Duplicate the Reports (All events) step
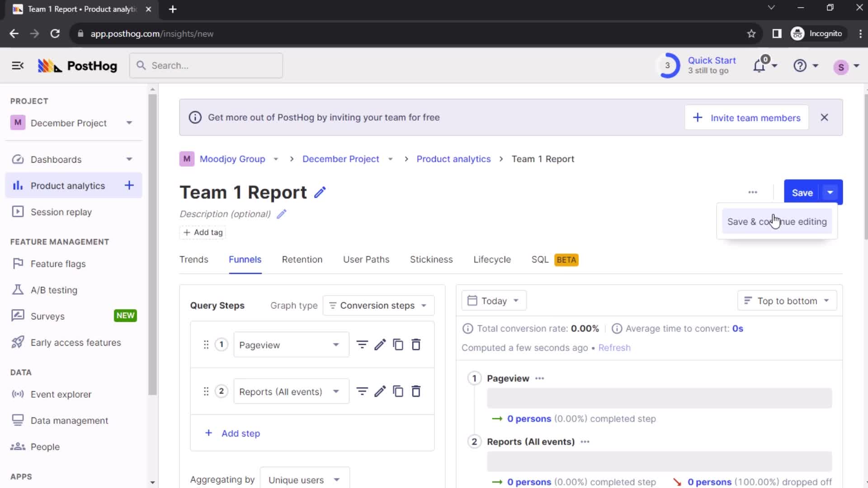This screenshot has height=488, width=868. [x=398, y=391]
